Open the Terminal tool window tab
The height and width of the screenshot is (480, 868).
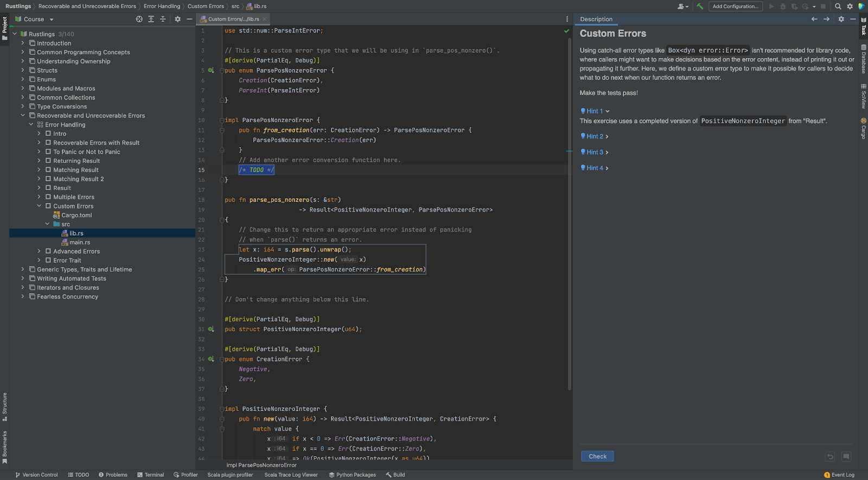[x=151, y=475]
